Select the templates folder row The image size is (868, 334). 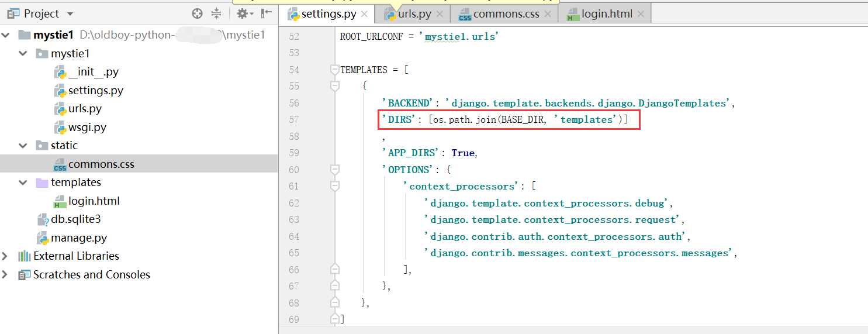pos(139,183)
